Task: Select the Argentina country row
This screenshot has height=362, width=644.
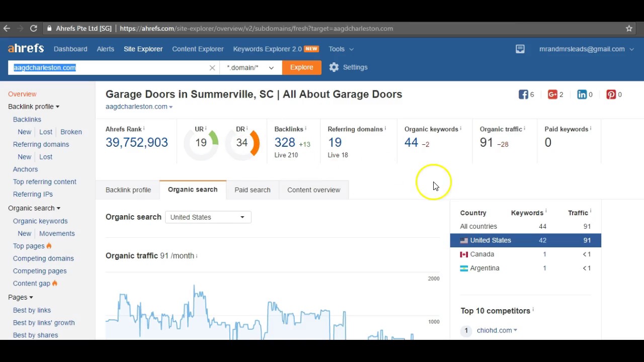Action: point(525,268)
